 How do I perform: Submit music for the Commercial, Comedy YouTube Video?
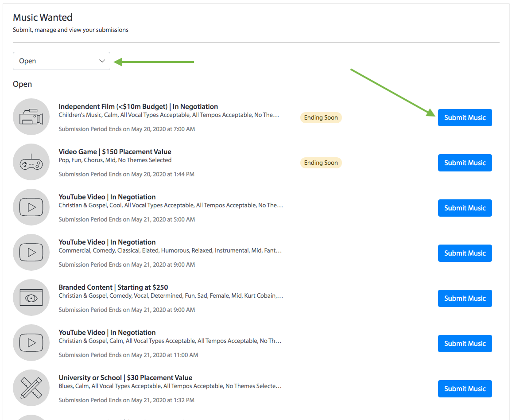465,253
